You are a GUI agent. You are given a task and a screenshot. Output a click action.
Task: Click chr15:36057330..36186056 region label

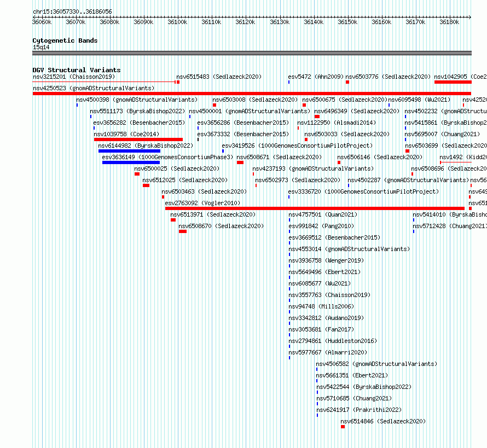[x=72, y=11]
